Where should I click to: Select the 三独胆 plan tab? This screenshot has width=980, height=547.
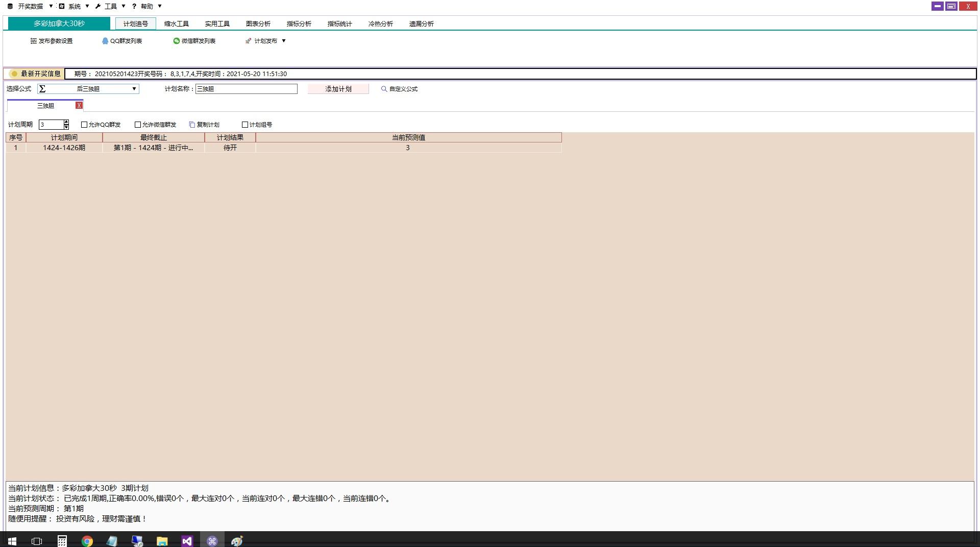pyautogui.click(x=45, y=106)
